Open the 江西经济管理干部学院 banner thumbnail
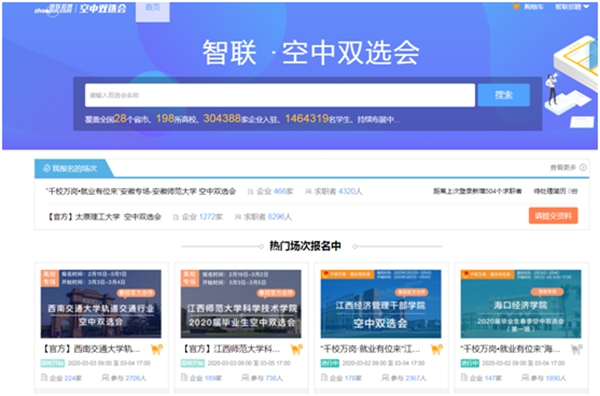This screenshot has height=396, width=600. click(x=381, y=304)
